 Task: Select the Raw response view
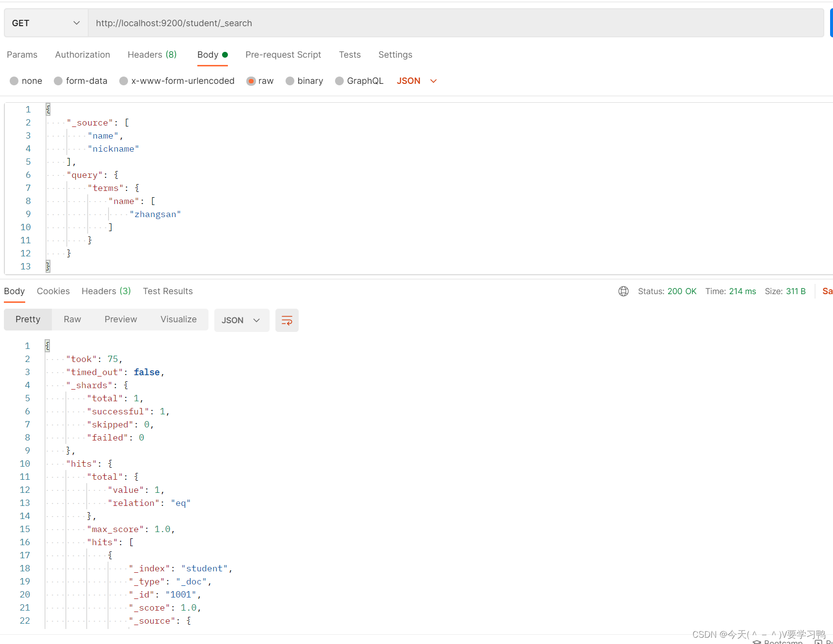pyautogui.click(x=72, y=319)
